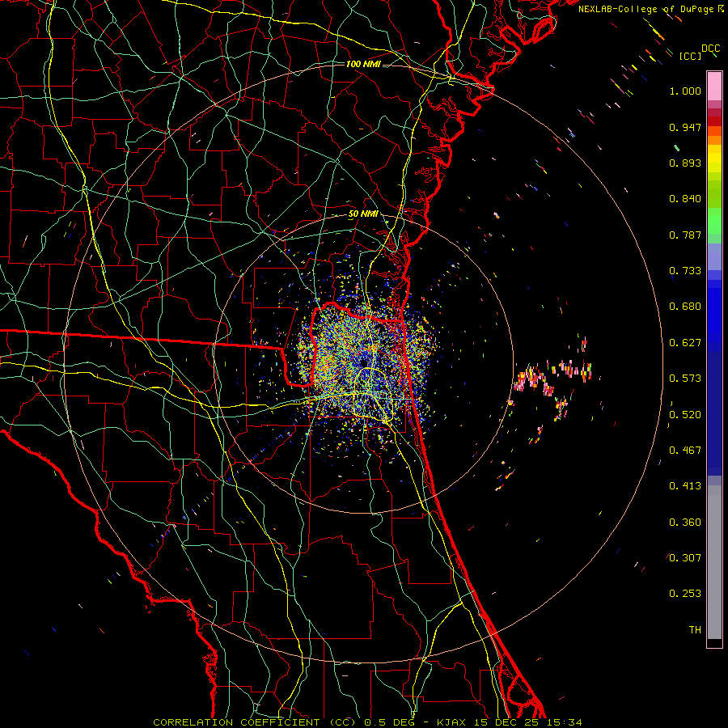
Task: Select the 0.467 legend value
Action: (685, 451)
